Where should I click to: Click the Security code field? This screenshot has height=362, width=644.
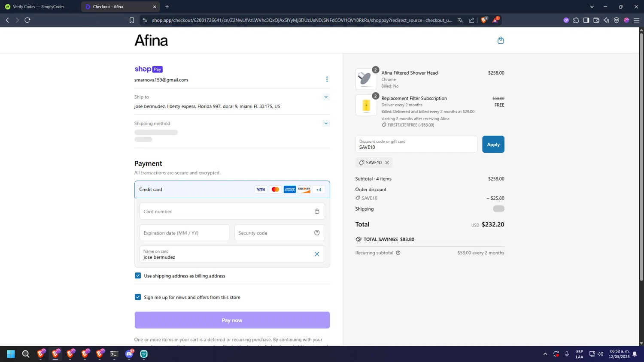pyautogui.click(x=279, y=233)
